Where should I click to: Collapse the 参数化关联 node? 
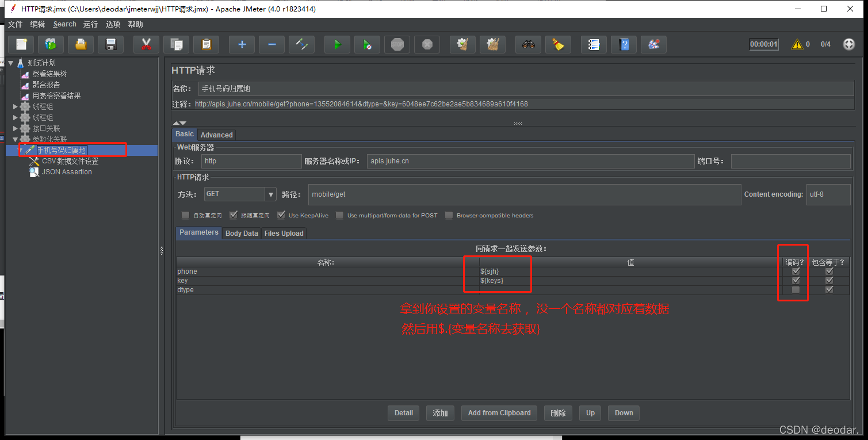tap(16, 139)
